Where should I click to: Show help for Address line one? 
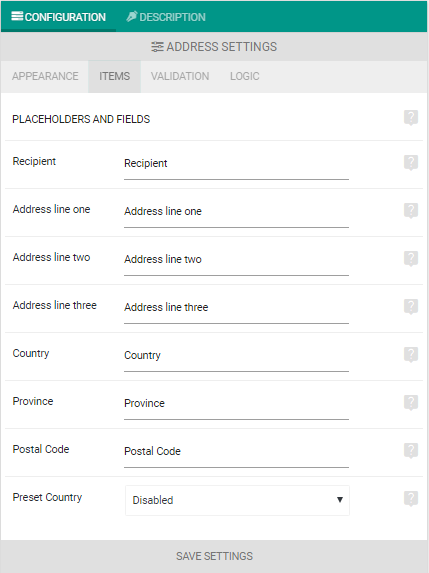(x=411, y=210)
